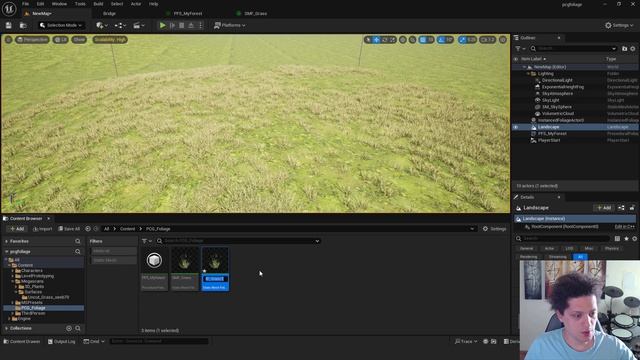This screenshot has width=640, height=360.
Task: Click the viewport maximize/restore layout icon
Action: (503, 40)
